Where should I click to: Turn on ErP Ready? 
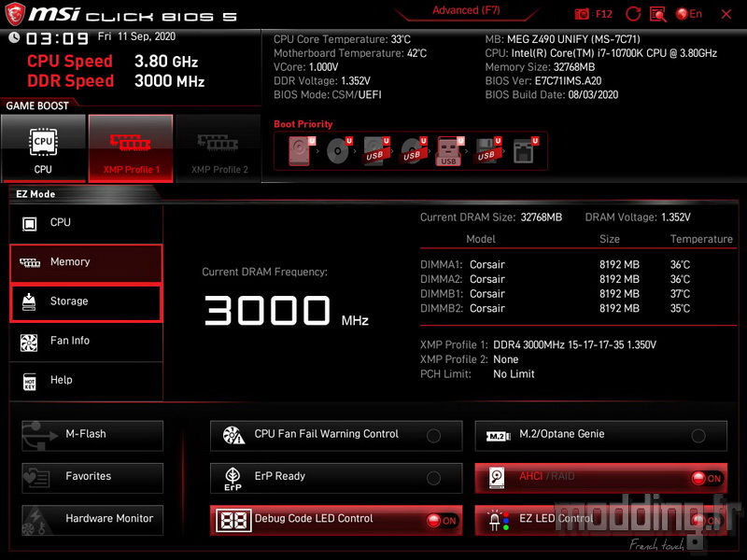point(336,478)
